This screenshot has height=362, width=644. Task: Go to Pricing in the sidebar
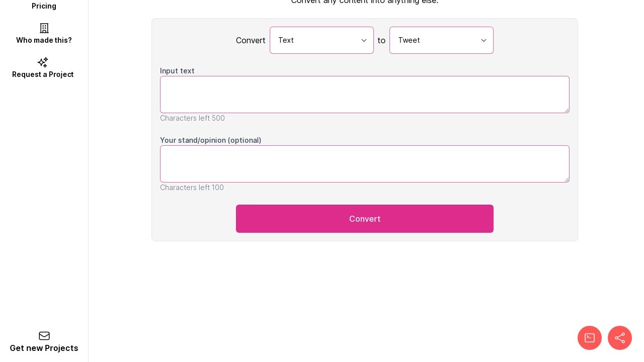point(44,6)
